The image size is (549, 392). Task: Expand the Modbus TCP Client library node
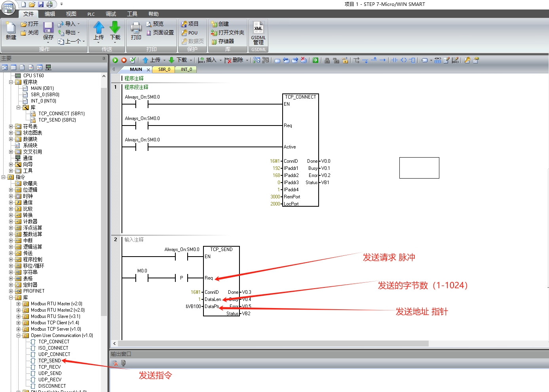pos(19,323)
